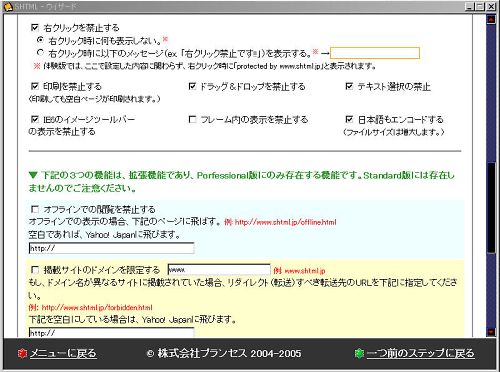Click the scrollbar down arrow

coord(491,332)
